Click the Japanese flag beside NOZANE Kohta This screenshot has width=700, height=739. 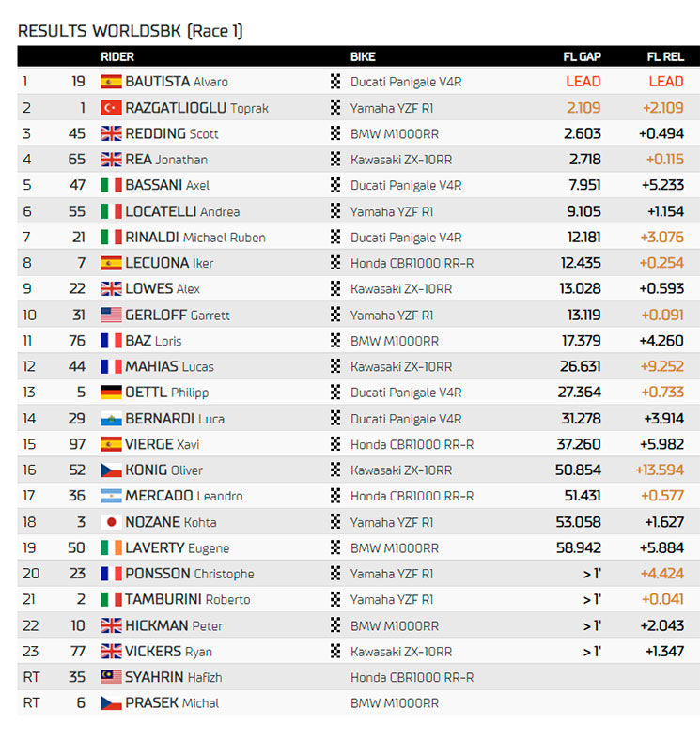pyautogui.click(x=111, y=522)
